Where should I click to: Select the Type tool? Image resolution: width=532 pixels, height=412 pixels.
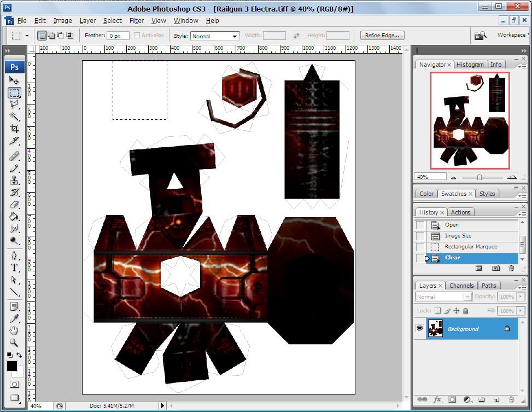(x=14, y=268)
